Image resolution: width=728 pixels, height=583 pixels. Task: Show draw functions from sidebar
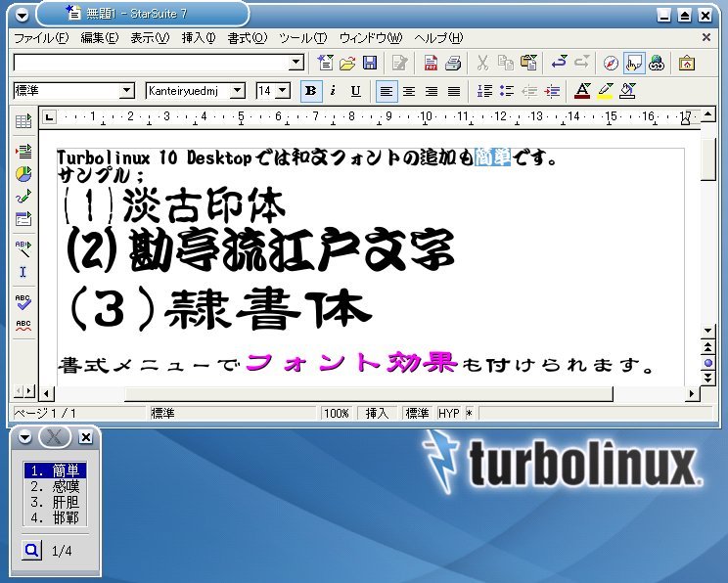coord(23,196)
